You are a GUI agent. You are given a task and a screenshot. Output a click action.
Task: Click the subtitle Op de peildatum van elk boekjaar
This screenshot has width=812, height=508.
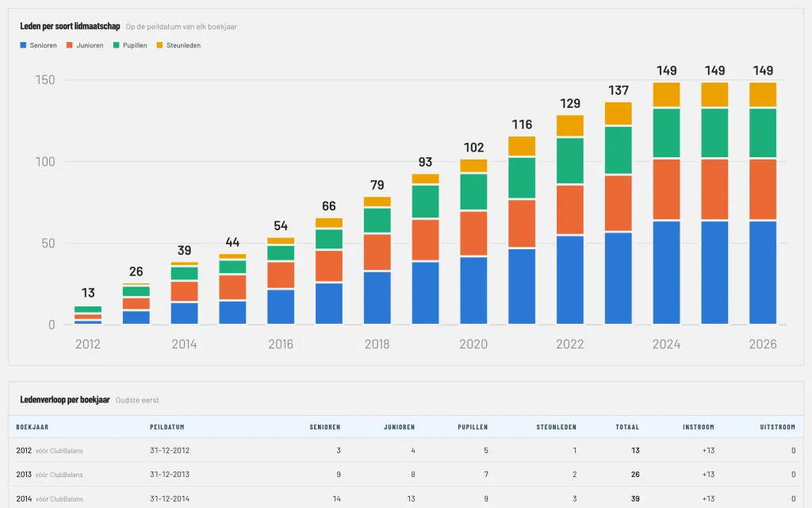coord(182,27)
